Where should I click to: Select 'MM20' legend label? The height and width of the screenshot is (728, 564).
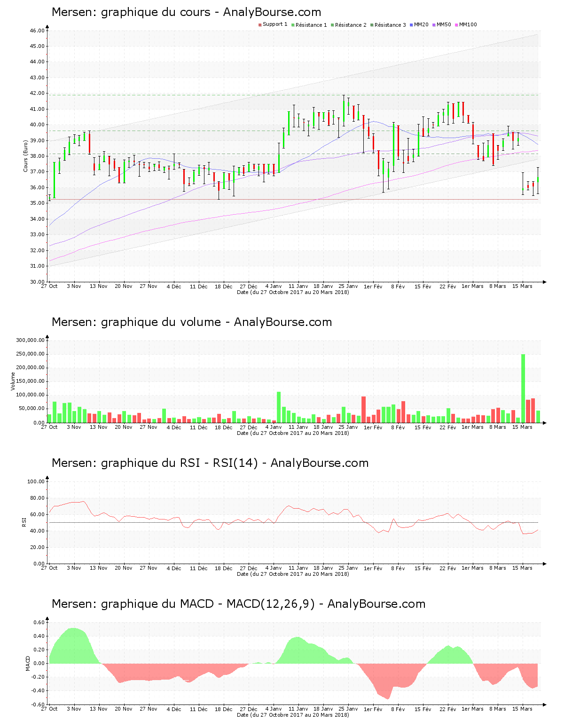(421, 24)
